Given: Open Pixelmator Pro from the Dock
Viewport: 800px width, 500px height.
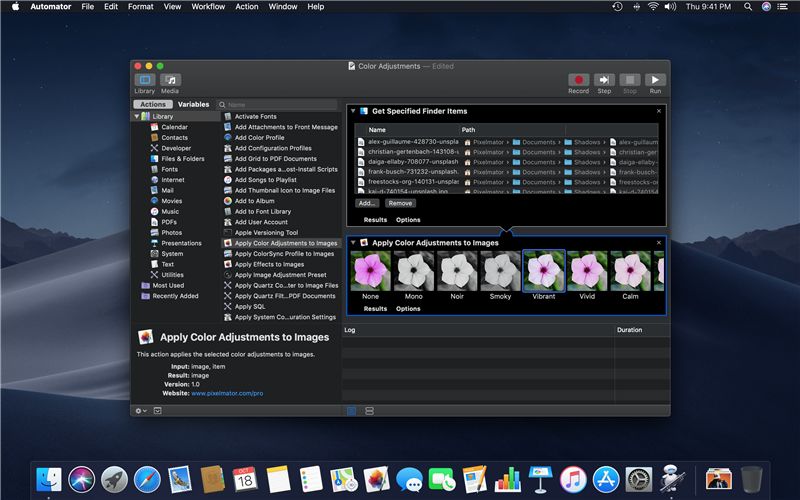Looking at the screenshot, I should (376, 479).
